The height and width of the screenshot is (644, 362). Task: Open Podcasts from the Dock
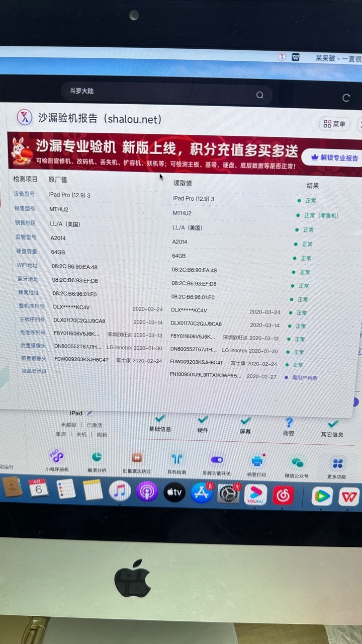(x=147, y=492)
